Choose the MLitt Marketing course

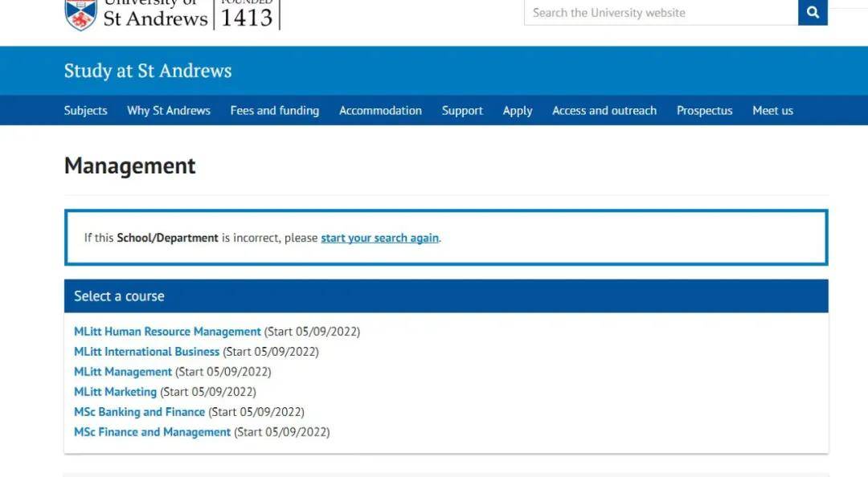(x=115, y=392)
